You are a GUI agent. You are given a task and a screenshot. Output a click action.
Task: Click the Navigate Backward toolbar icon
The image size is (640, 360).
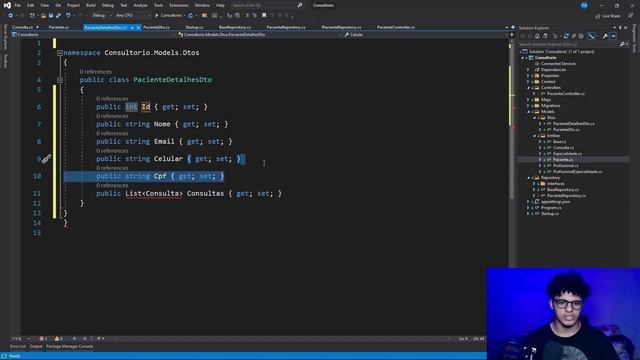point(10,16)
